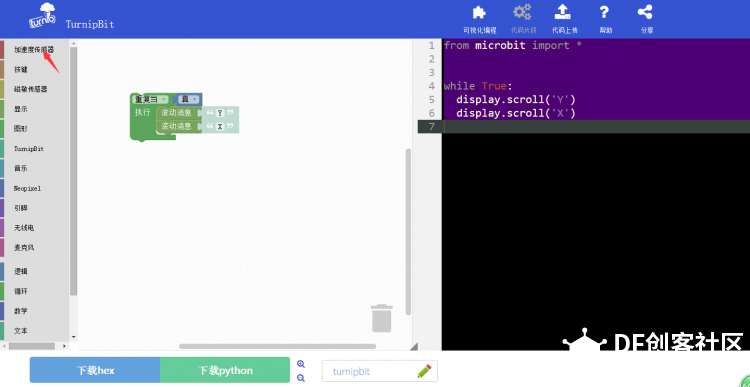
Task: Open the TurnipBit block category
Action: click(29, 149)
